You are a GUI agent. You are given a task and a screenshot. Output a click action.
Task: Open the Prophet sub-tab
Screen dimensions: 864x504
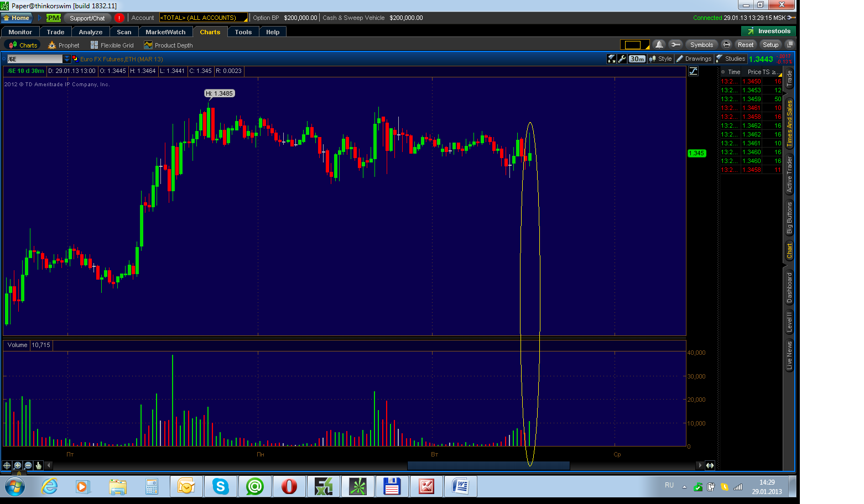pyautogui.click(x=64, y=45)
